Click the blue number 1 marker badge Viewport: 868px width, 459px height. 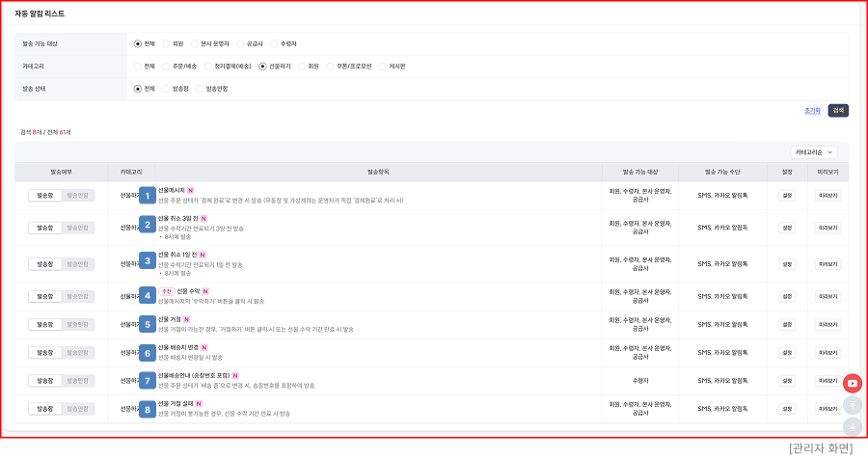pos(148,196)
